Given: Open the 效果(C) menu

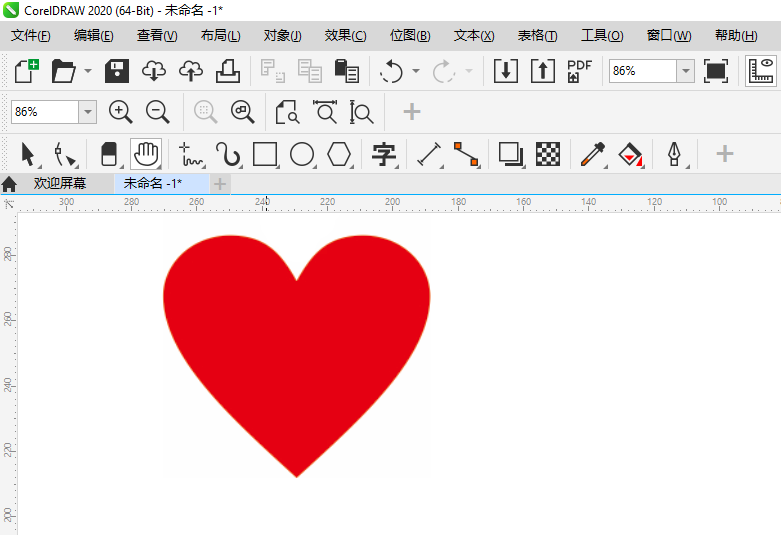Looking at the screenshot, I should (345, 35).
